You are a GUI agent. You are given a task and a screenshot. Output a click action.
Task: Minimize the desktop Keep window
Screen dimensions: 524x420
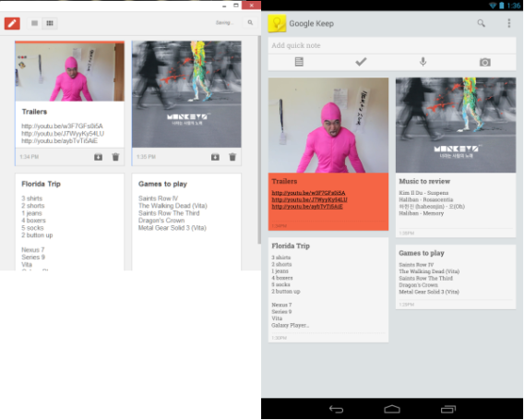[224, 6]
